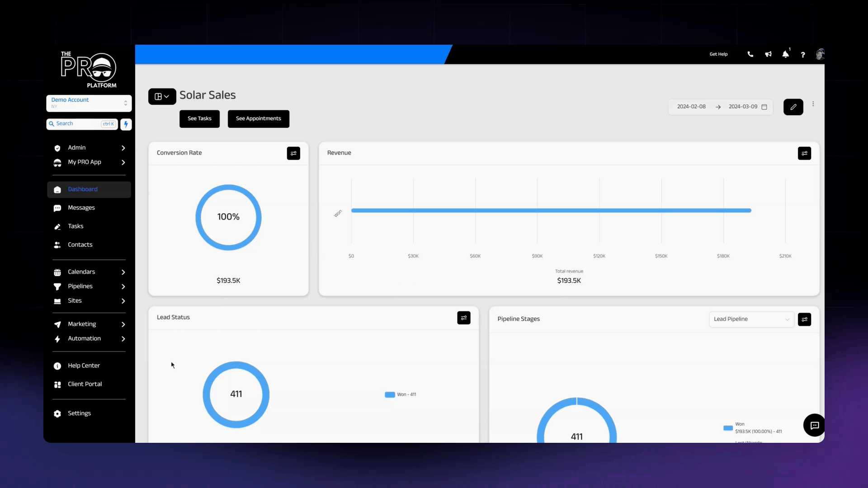The height and width of the screenshot is (488, 868).
Task: Toggle the Revenue chart display options
Action: point(804,153)
